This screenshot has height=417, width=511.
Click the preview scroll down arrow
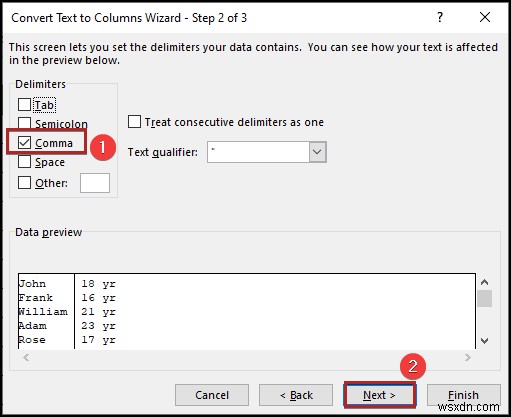point(485,341)
